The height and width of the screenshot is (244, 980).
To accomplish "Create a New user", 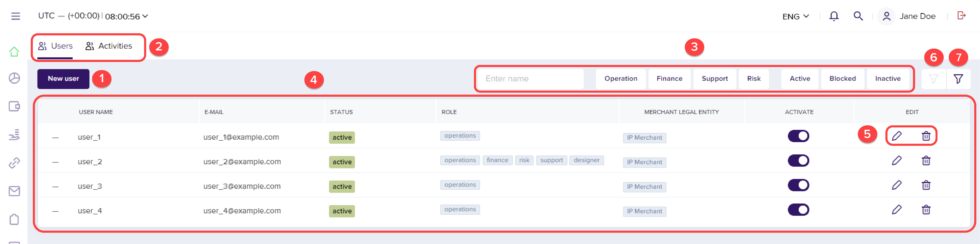I will 63,79.
